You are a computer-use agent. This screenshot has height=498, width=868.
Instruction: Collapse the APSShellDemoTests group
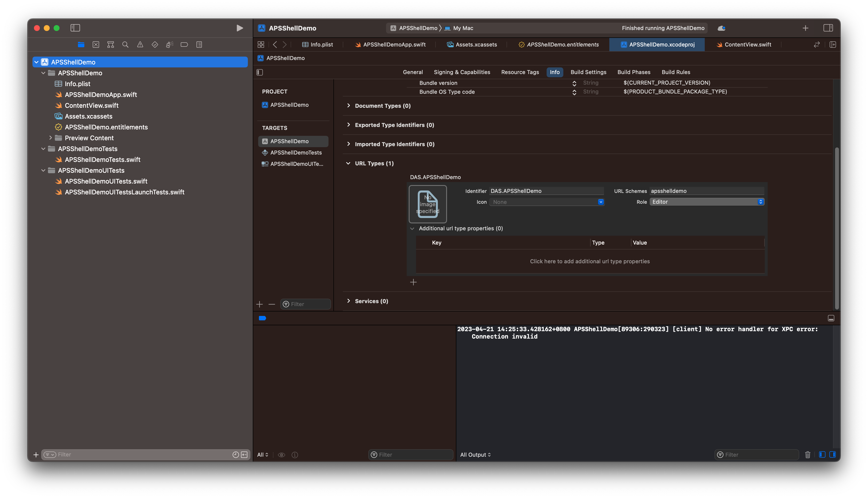click(43, 149)
